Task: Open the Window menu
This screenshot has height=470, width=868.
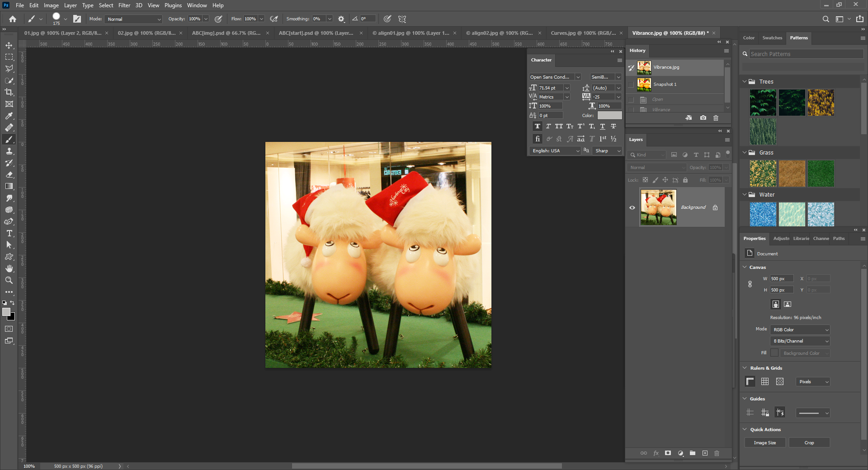Action: point(197,5)
